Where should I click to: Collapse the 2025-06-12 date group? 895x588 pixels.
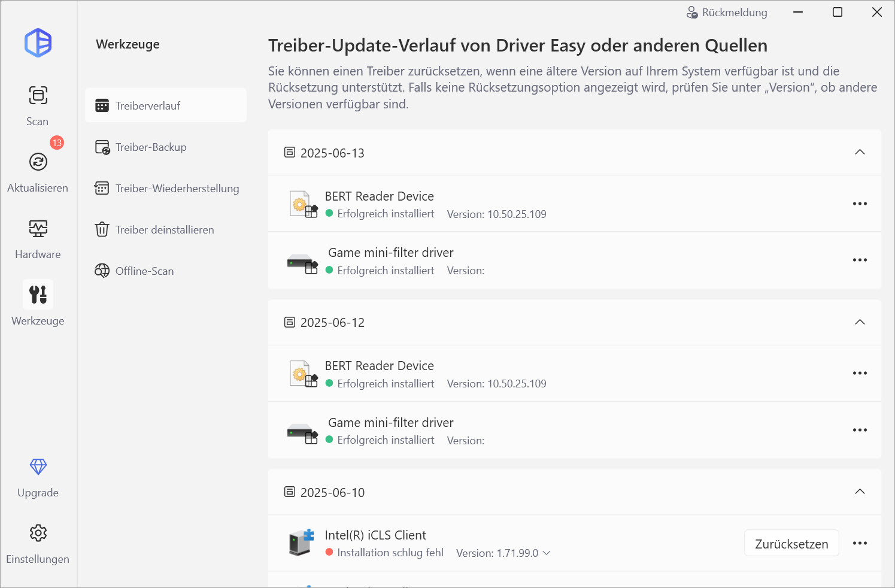[860, 322]
